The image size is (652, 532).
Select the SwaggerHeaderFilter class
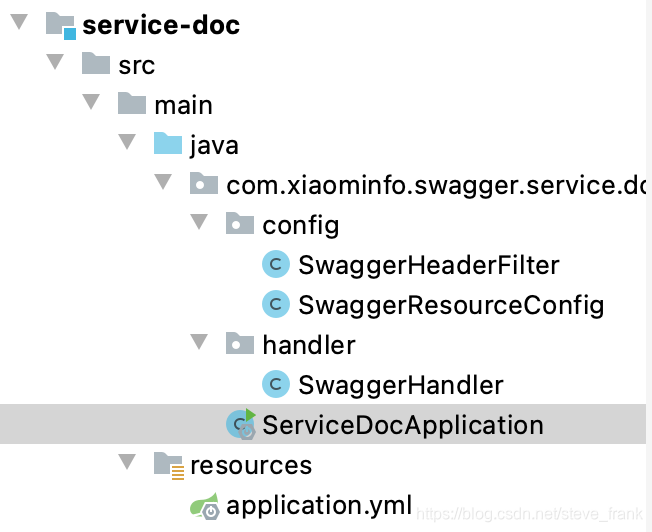(x=429, y=265)
